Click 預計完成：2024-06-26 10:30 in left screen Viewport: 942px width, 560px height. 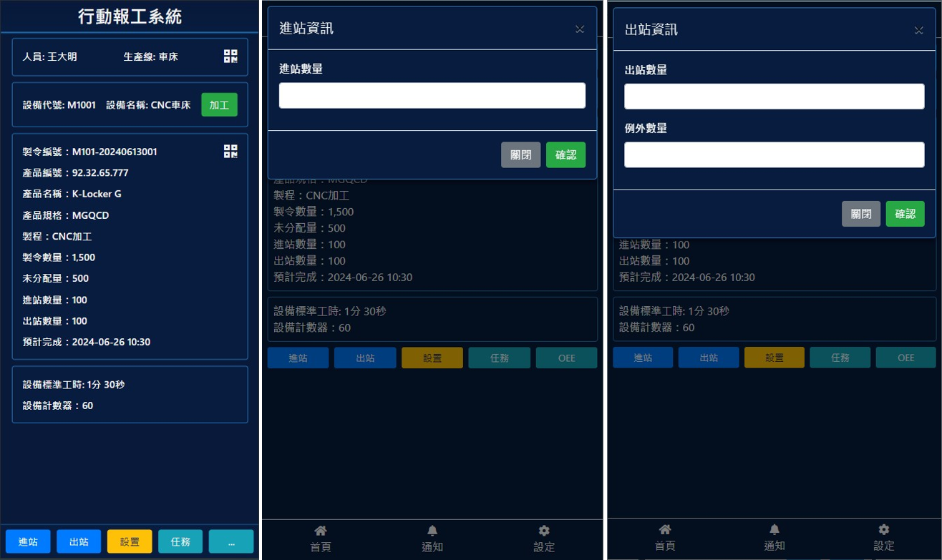tap(87, 342)
